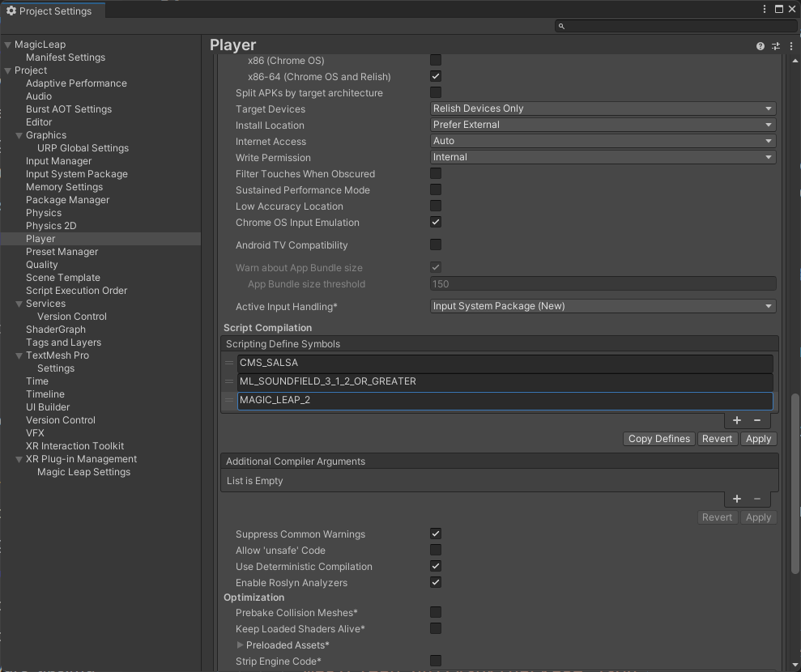The height and width of the screenshot is (672, 801).
Task: Click the Copy Defines button
Action: coord(658,438)
